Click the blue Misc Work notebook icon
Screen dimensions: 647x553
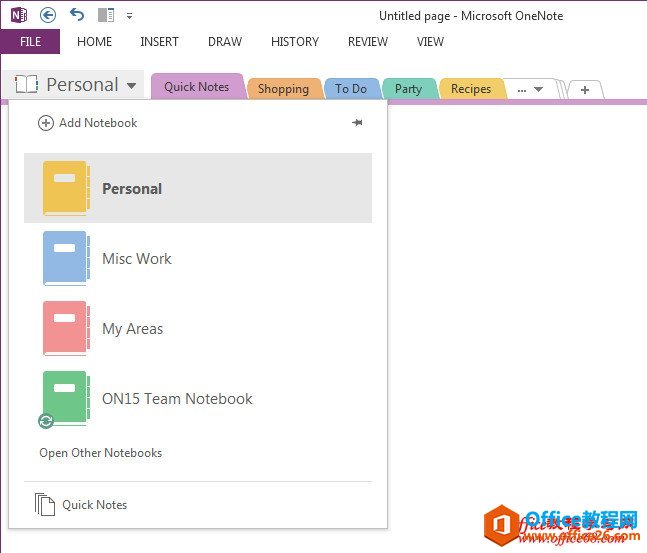coord(66,258)
